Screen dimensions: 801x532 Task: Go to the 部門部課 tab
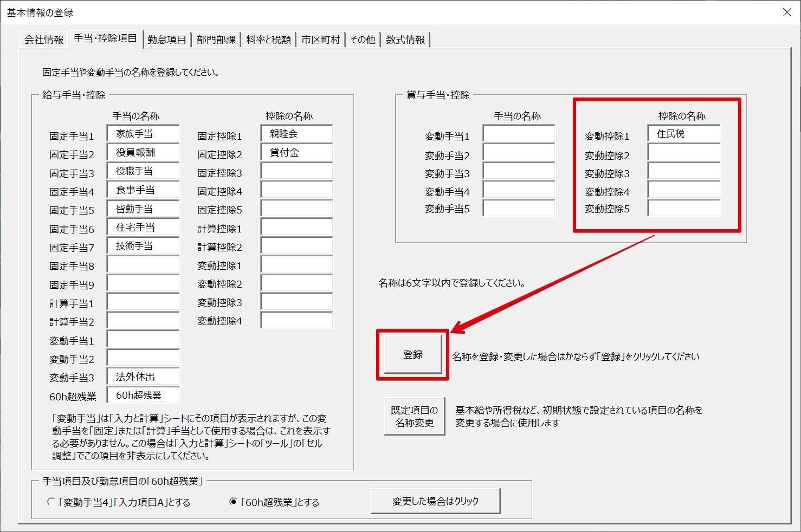point(216,40)
